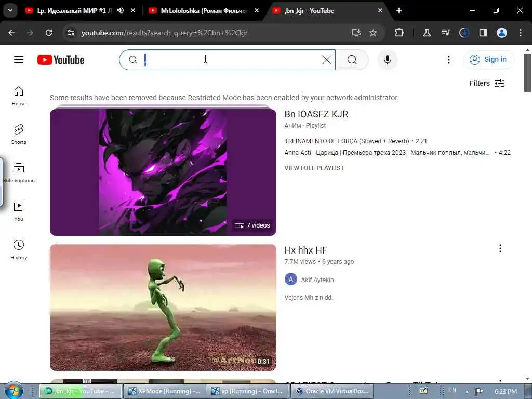Open You section in the sidebar
The width and height of the screenshot is (532, 399).
click(19, 211)
